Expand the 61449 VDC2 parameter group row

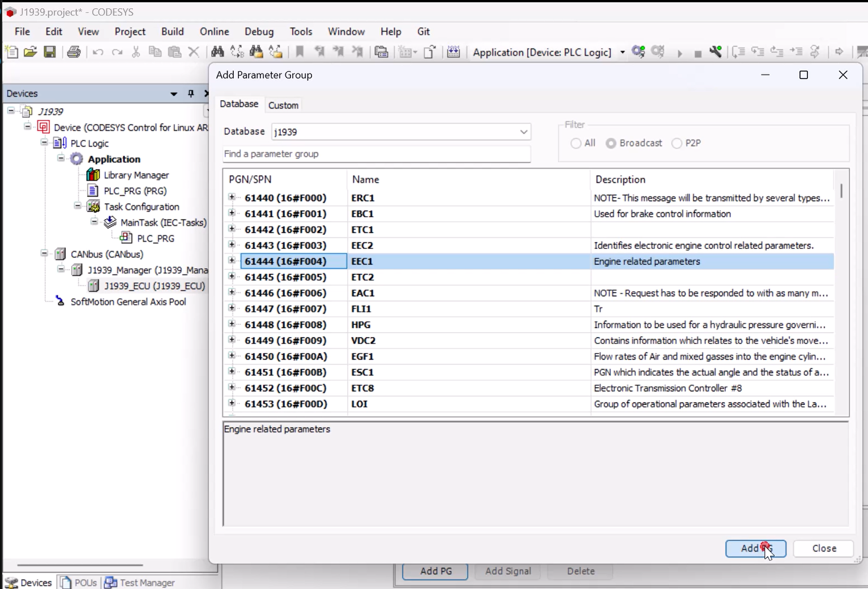[232, 340]
